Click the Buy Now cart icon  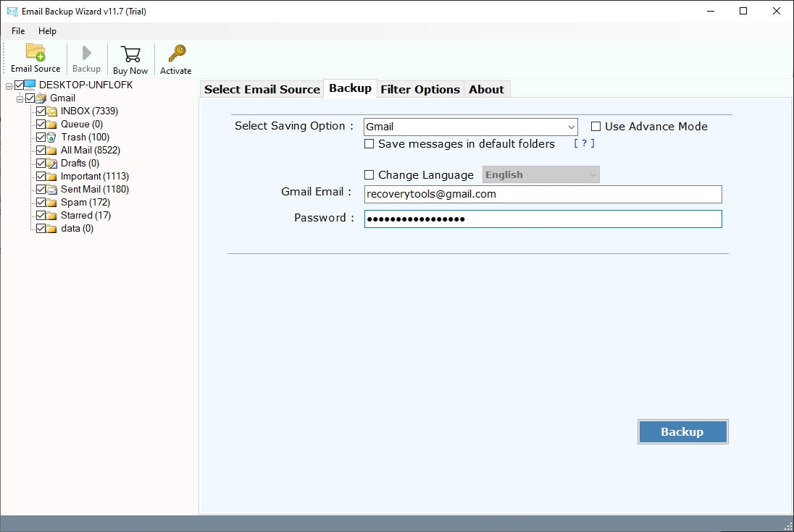pos(130,54)
